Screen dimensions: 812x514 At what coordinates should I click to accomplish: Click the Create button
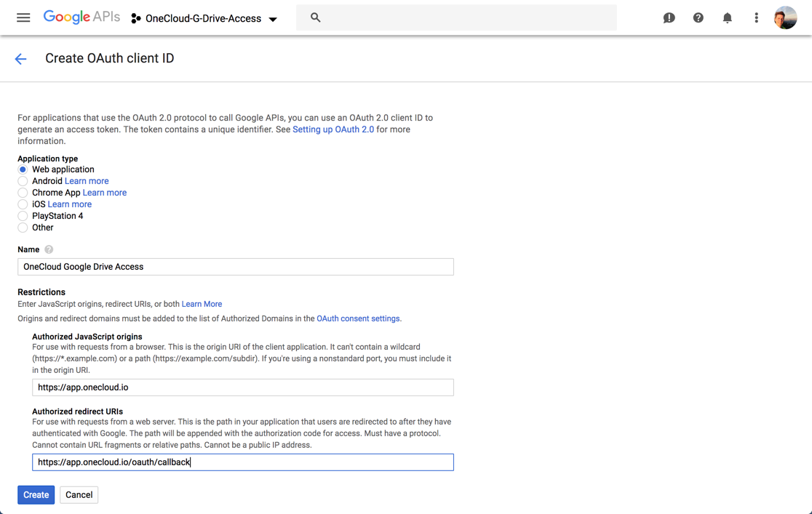click(36, 495)
